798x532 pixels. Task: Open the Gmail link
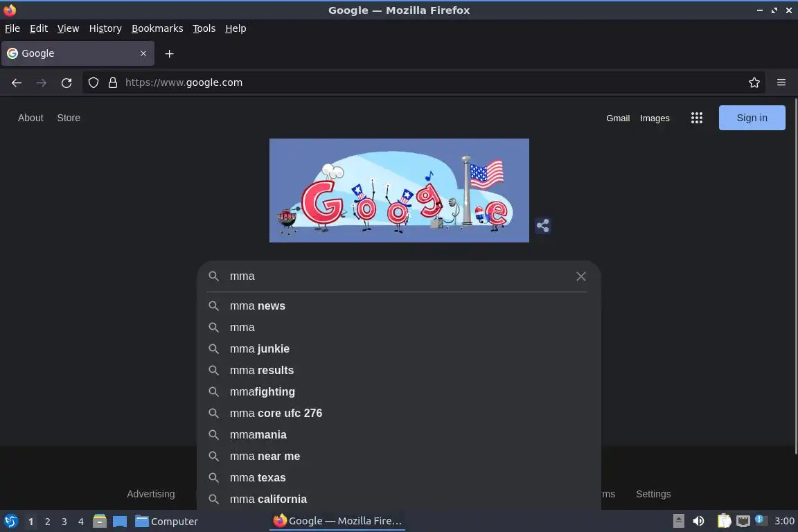click(x=618, y=118)
